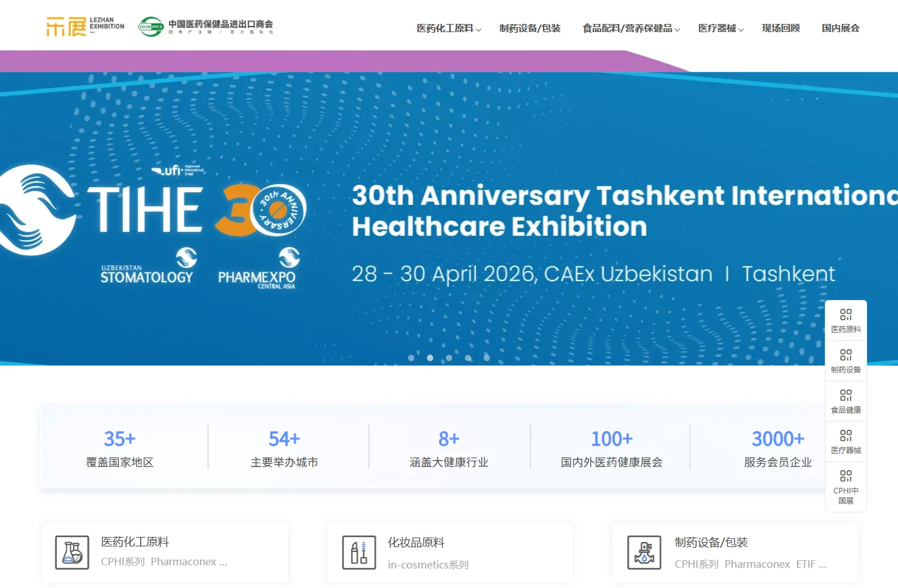Click the CCCMHPIE chamber of commerce logo
The width and height of the screenshot is (898, 588).
click(x=206, y=26)
